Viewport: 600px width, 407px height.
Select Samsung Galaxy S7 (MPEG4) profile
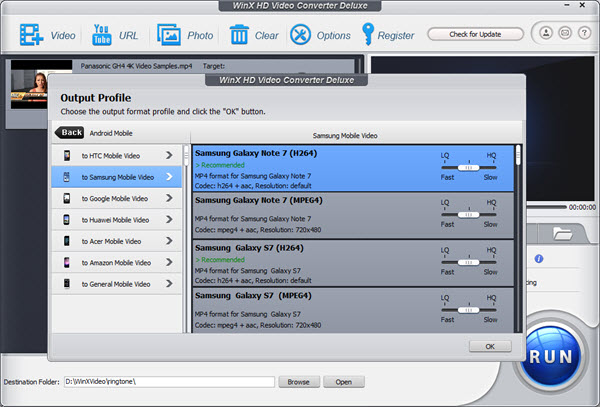pyautogui.click(x=353, y=310)
